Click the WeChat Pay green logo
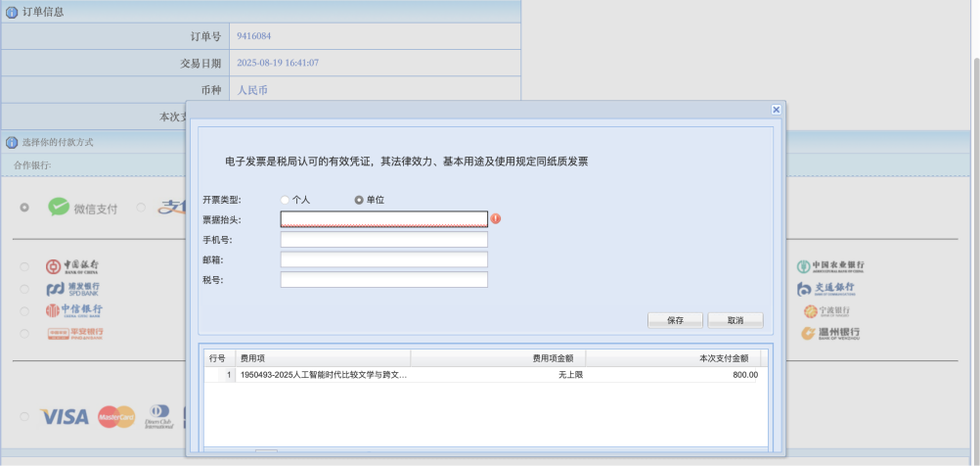This screenshot has height=466, width=980. (x=60, y=208)
